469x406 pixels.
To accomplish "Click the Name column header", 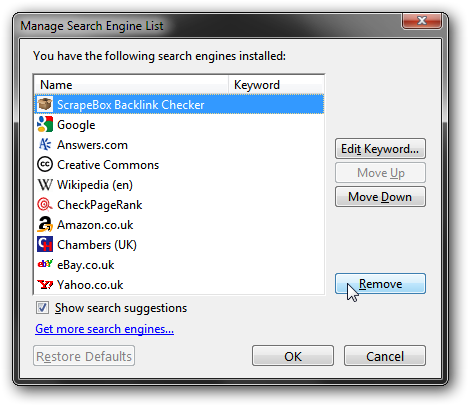I will click(131, 85).
